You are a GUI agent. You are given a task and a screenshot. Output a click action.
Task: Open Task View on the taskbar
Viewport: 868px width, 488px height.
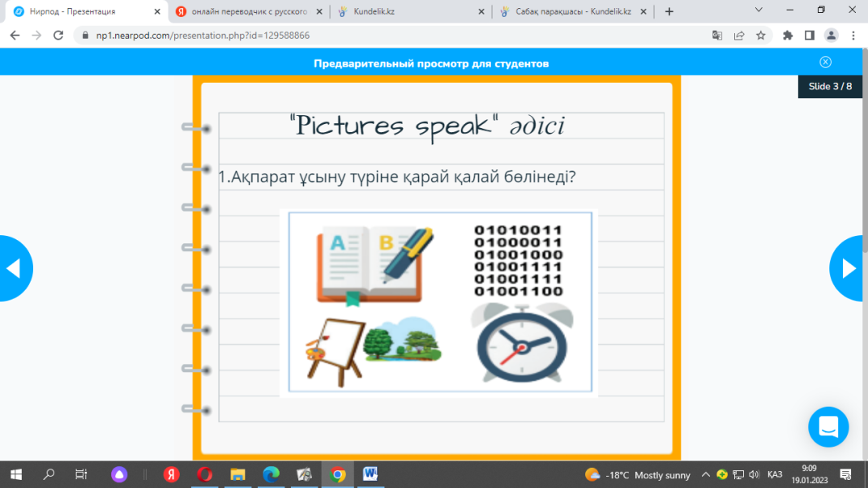point(81,475)
